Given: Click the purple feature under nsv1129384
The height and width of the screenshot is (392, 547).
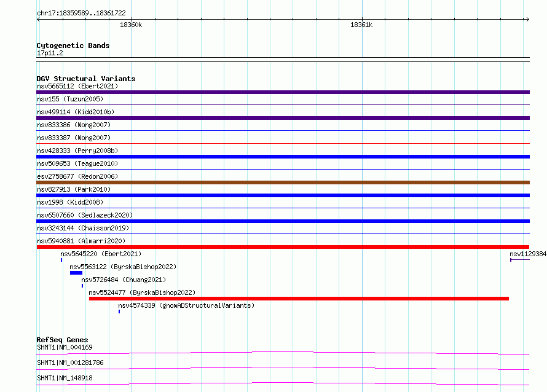Looking at the screenshot, I should coord(520,260).
